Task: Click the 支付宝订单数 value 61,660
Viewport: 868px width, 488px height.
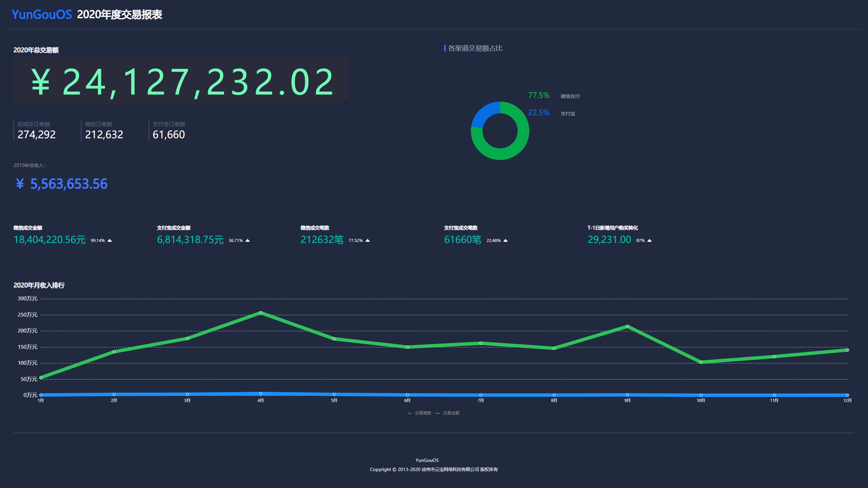Action: coord(169,135)
